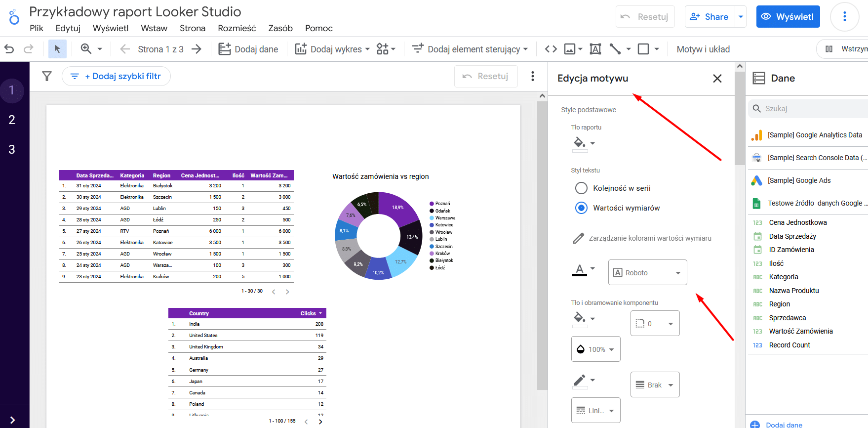The height and width of the screenshot is (428, 868).
Task: Click Dodaj szybki filtr button
Action: [x=116, y=76]
